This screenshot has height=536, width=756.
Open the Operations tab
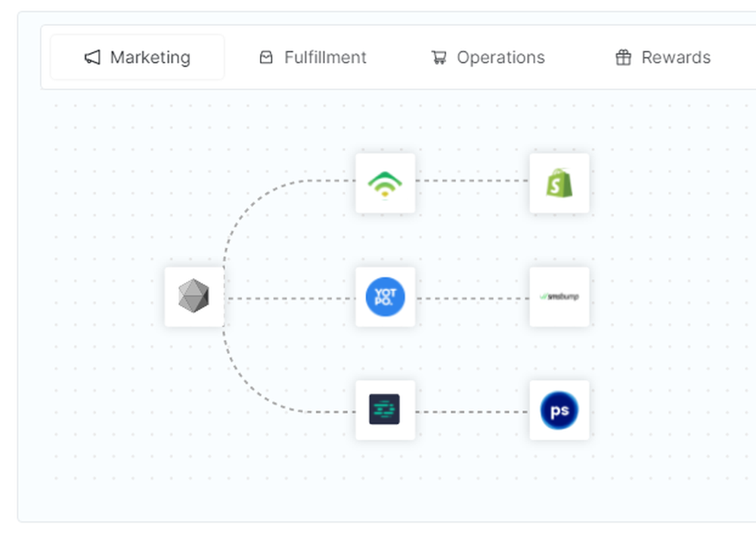tap(488, 57)
